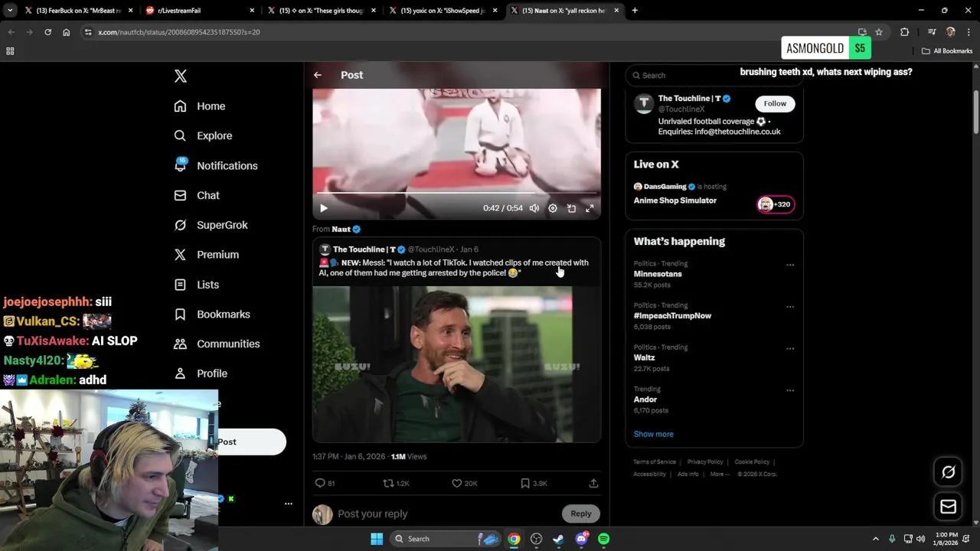The image size is (980, 551).
Task: Open the floating Grok button
Action: click(x=949, y=472)
